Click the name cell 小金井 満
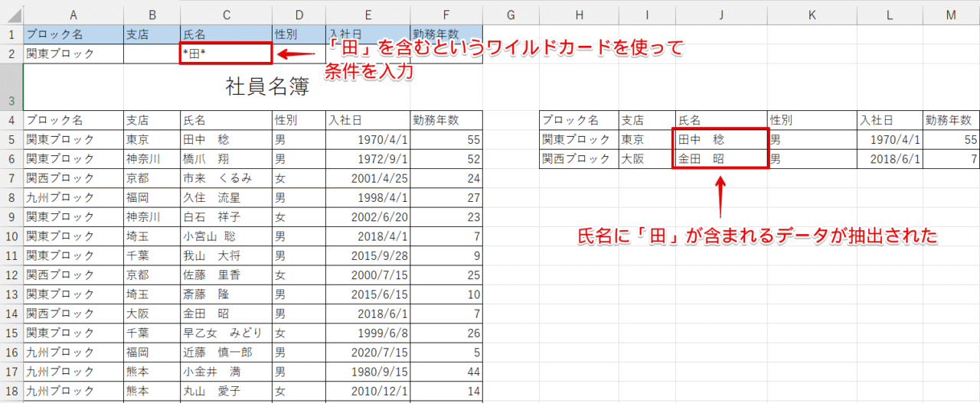This screenshot has height=403, width=980. point(226,371)
